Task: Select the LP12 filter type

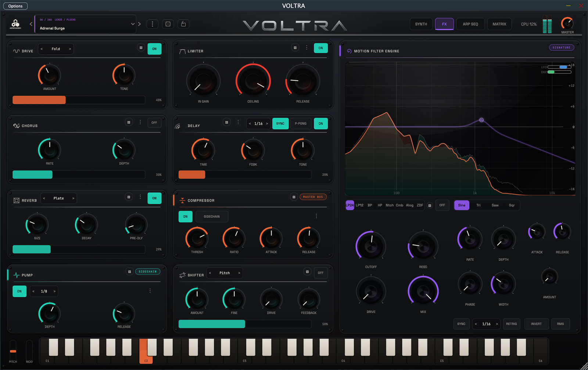Action: [x=359, y=205]
